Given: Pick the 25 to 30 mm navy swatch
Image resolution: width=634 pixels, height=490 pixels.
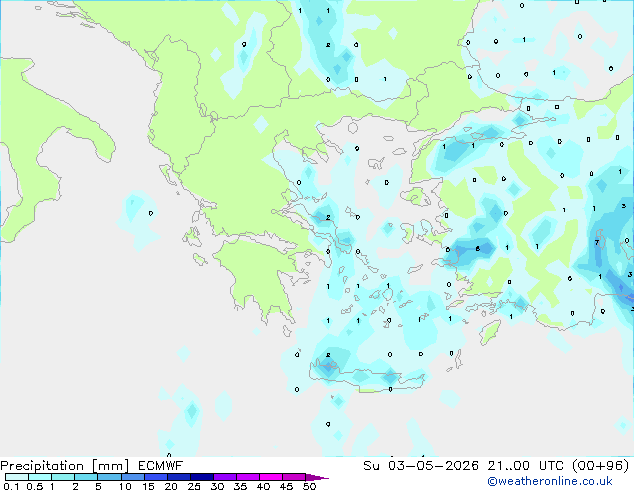Looking at the screenshot, I should coord(202,477).
